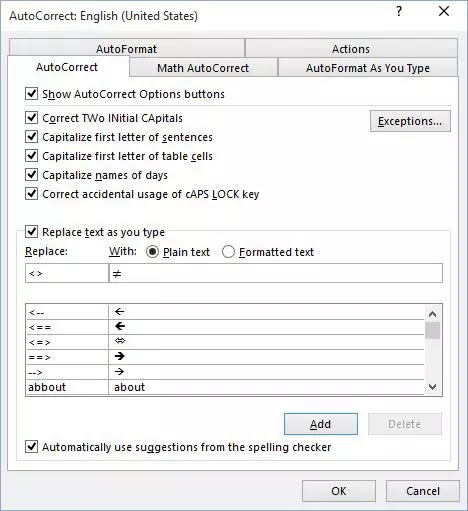Viewport: 468px width, 511px height.
Task: Select the "==>" replacement row
Action: coord(225,357)
